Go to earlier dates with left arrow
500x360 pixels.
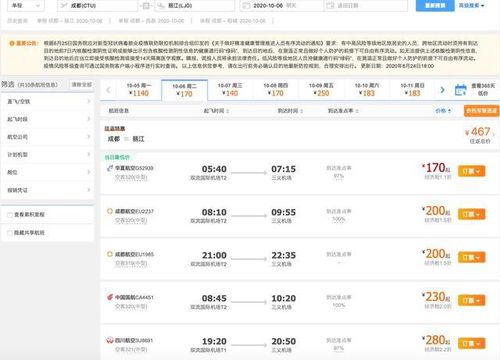click(108, 90)
